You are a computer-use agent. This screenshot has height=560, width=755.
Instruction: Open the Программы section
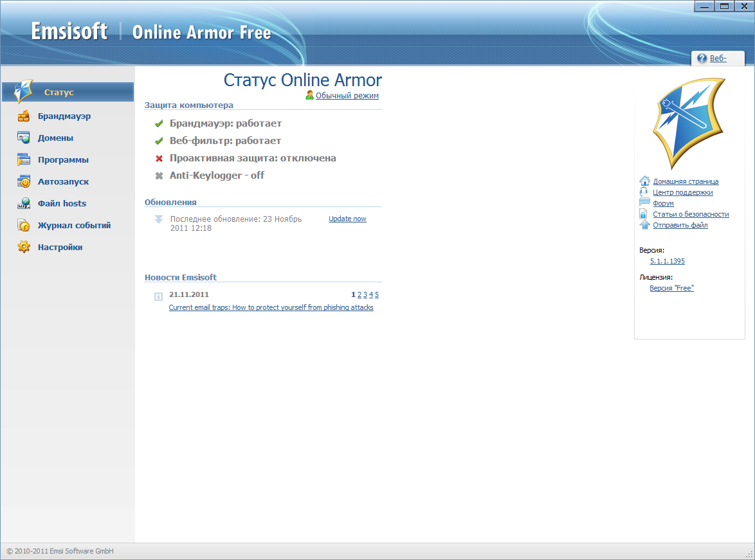63,160
